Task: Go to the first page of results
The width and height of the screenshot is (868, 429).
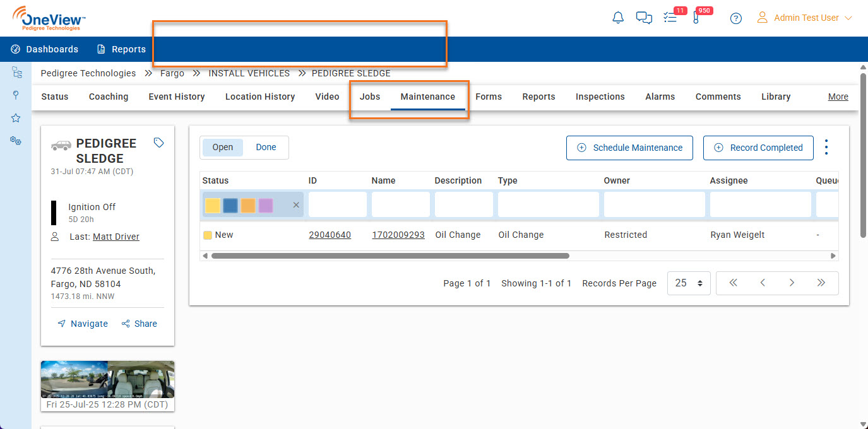Action: pos(733,283)
